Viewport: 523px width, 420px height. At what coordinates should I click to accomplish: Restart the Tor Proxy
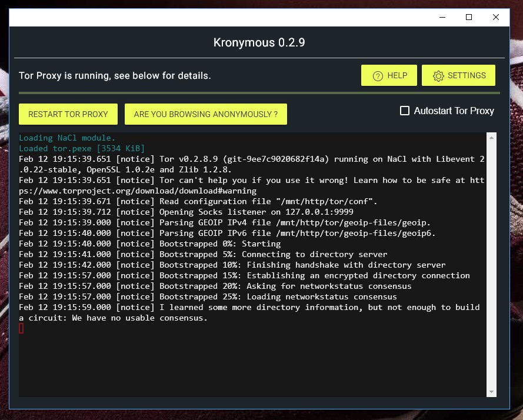point(68,114)
